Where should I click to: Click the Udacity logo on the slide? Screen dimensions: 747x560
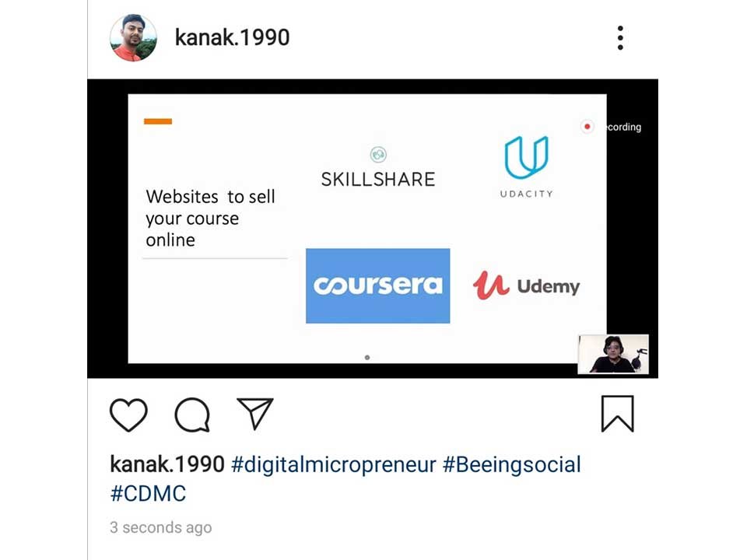coord(527,166)
